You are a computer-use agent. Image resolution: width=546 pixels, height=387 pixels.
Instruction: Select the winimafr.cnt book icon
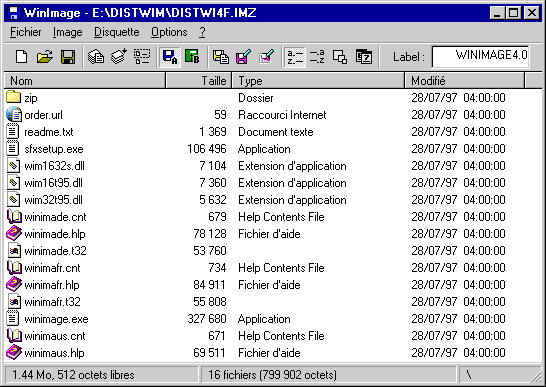pyautogui.click(x=14, y=268)
